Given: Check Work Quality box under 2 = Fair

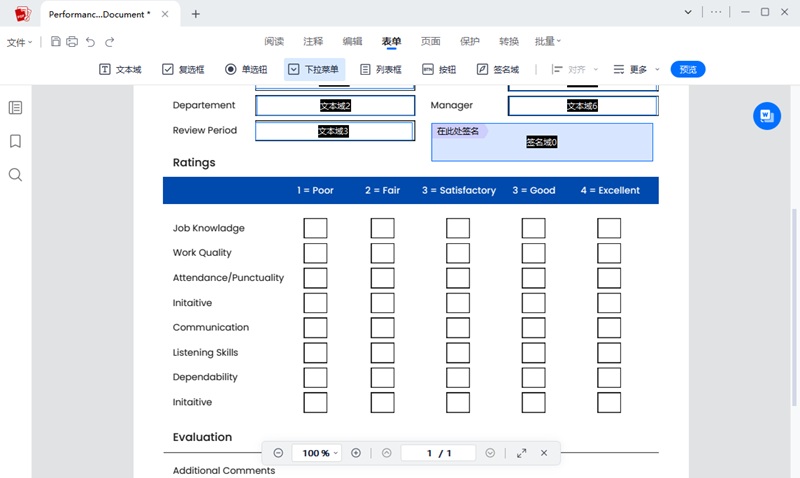Looking at the screenshot, I should coord(383,253).
